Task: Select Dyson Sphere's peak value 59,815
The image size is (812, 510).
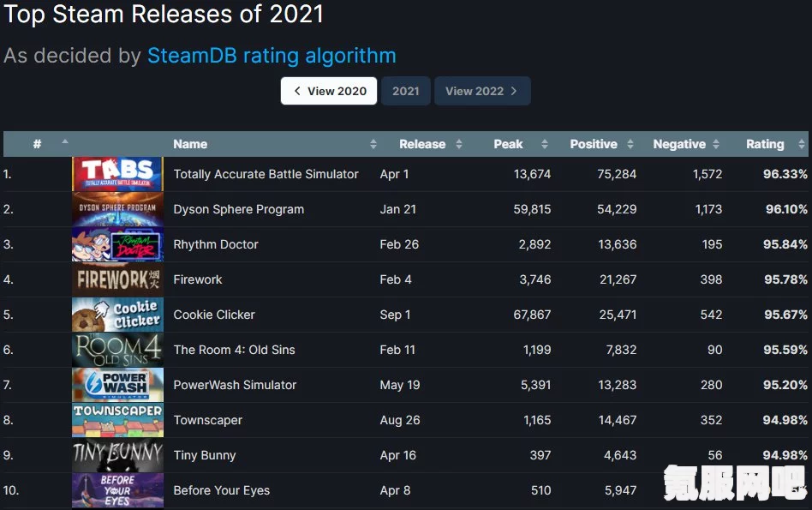Action: [532, 209]
